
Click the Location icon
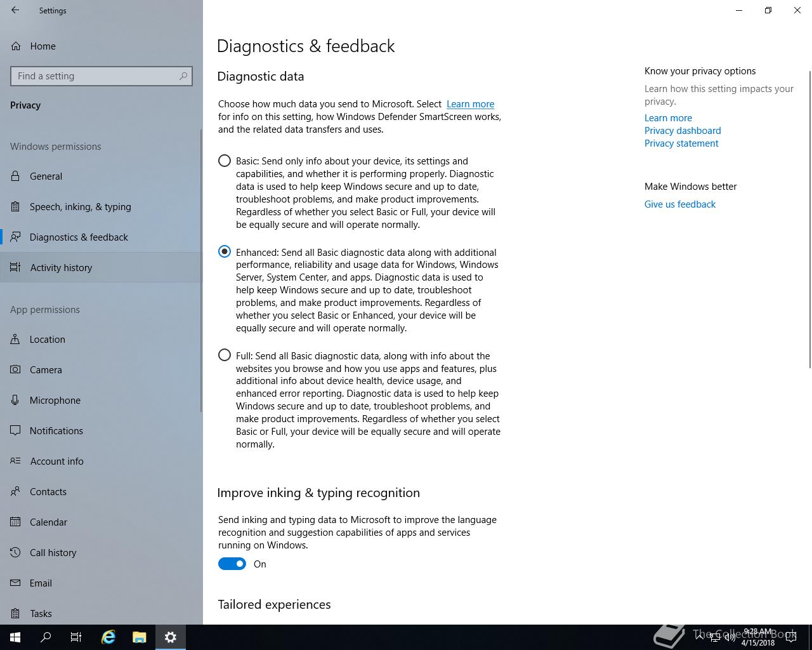[x=15, y=339]
